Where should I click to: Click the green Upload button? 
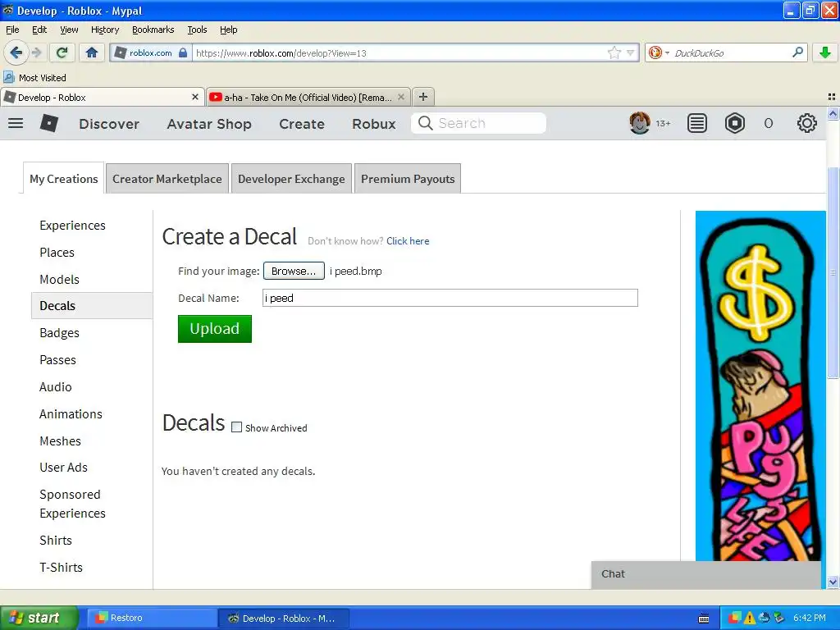point(215,328)
